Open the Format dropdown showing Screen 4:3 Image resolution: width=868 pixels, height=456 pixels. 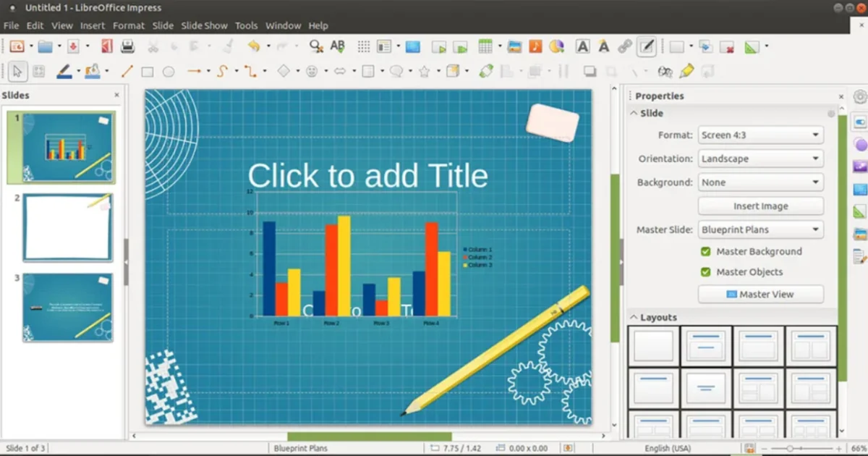[760, 135]
